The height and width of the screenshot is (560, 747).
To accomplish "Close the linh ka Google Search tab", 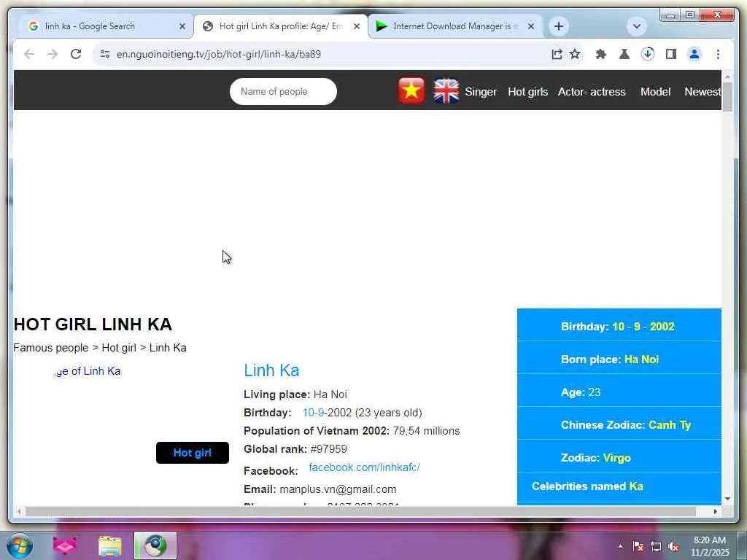I will coord(182,27).
